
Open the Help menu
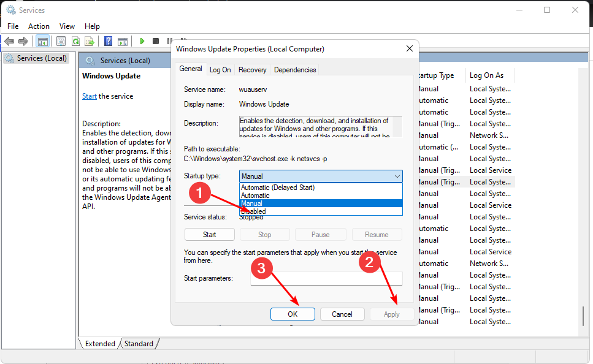(92, 26)
